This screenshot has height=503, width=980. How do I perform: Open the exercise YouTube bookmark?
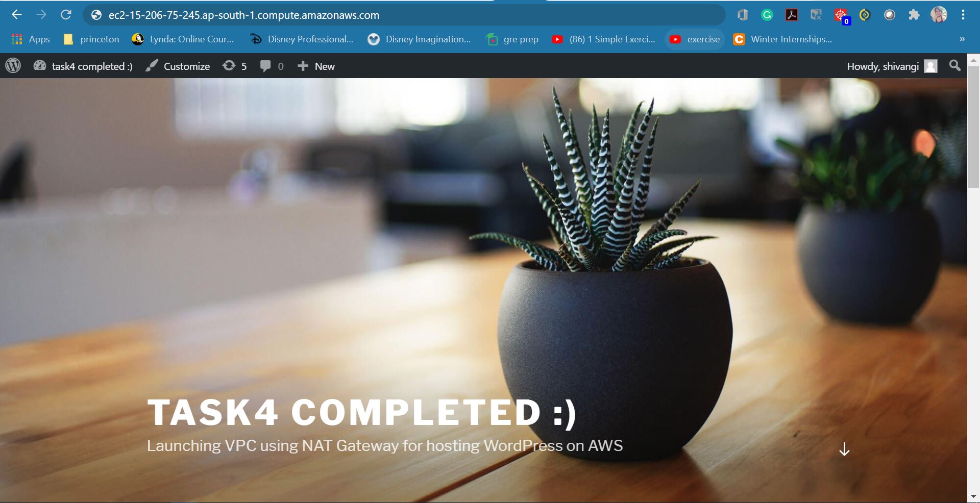pyautogui.click(x=695, y=39)
